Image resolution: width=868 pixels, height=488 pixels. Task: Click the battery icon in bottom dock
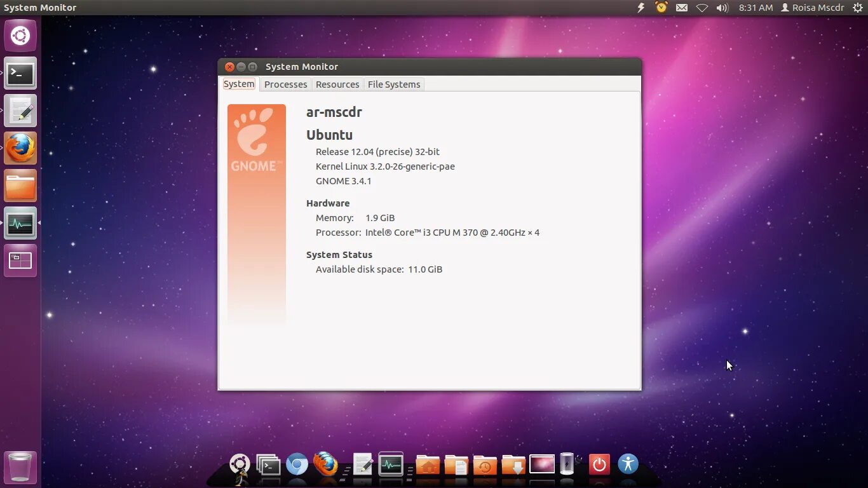click(x=567, y=464)
